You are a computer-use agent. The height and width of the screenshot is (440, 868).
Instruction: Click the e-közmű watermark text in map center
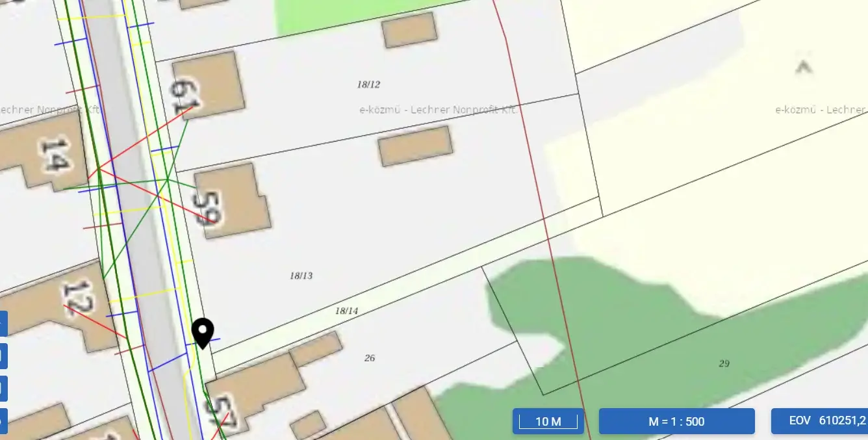click(438, 110)
